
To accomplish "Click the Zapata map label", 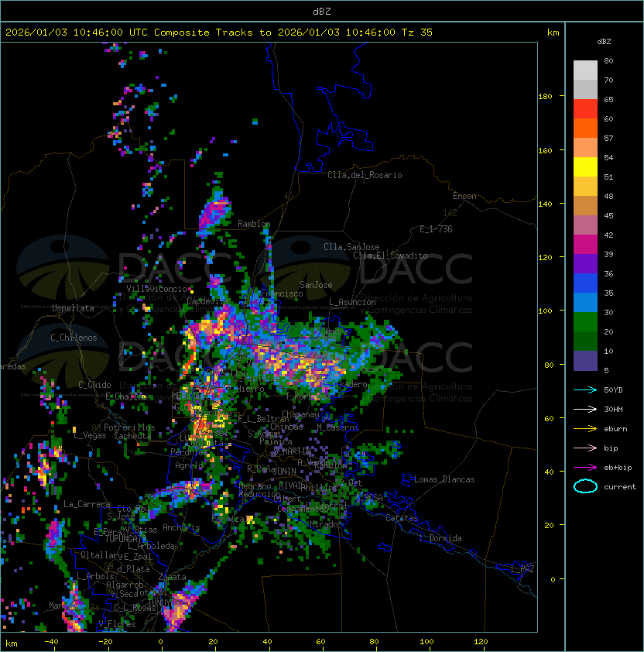I will [172, 577].
